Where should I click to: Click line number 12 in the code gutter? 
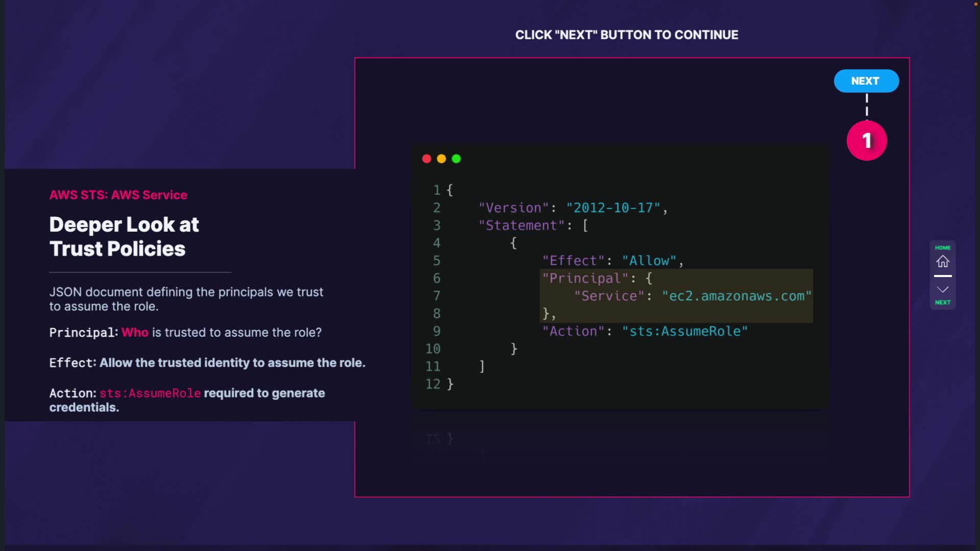pos(433,384)
